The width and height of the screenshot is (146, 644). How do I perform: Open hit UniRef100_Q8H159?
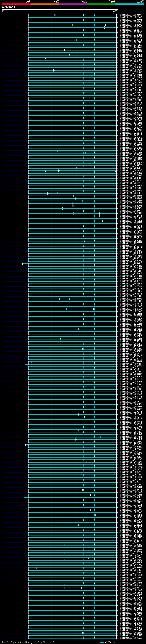click(x=131, y=15)
